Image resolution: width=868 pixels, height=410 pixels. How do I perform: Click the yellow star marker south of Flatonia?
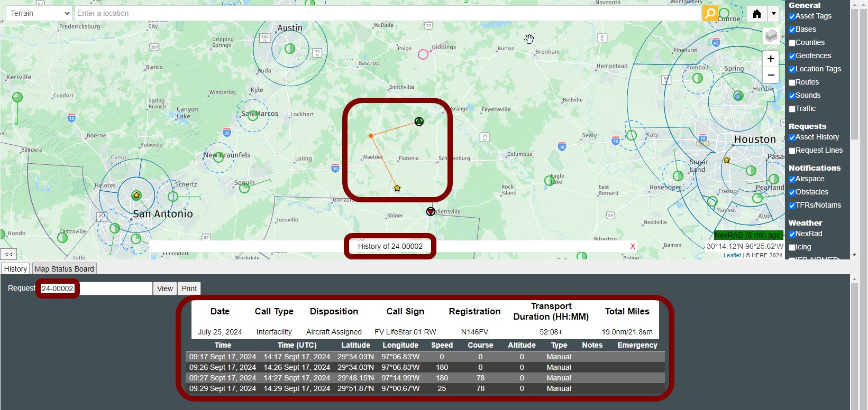coord(397,188)
